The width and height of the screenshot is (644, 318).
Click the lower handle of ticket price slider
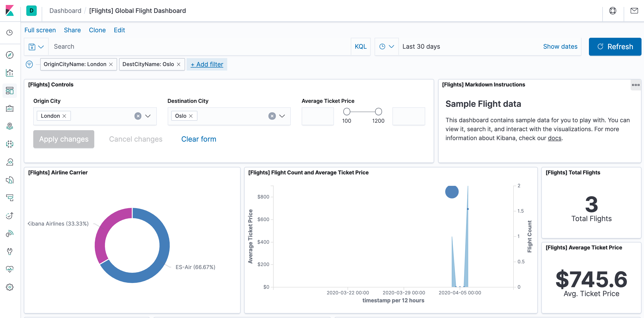point(347,112)
